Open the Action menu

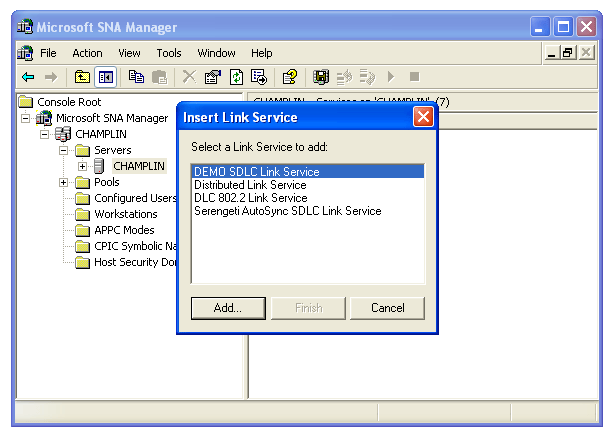87,53
